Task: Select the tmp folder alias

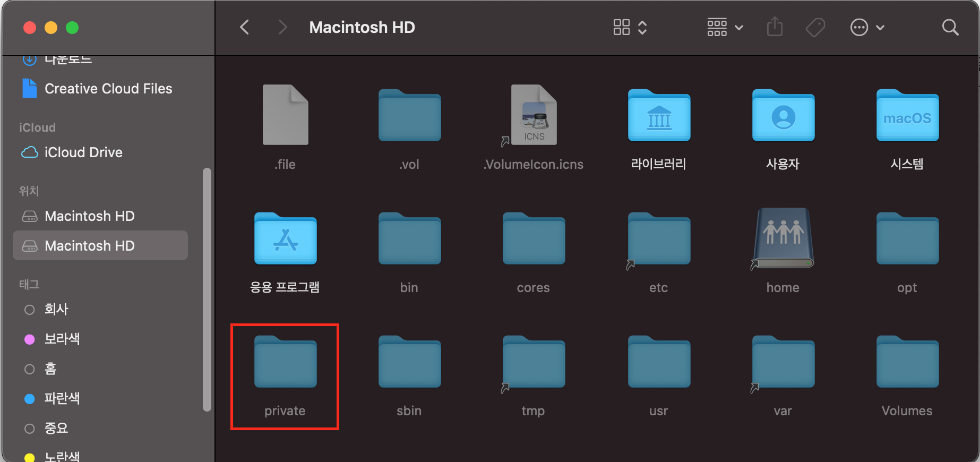Action: pos(534,361)
